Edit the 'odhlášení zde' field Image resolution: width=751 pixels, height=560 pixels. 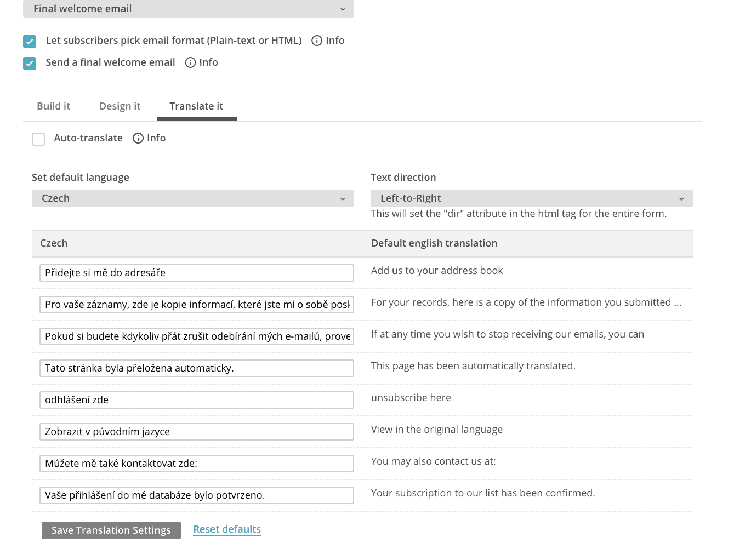click(x=197, y=400)
